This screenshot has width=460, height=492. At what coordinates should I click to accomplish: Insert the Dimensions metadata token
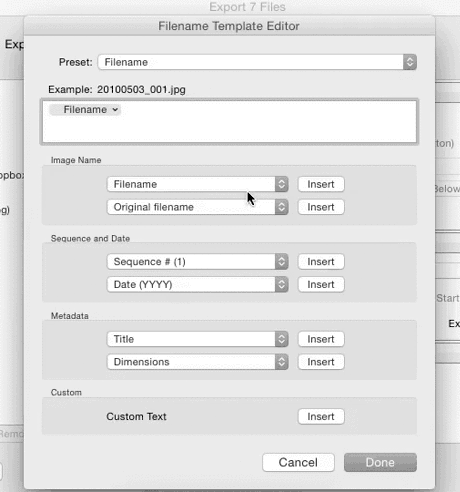321,362
